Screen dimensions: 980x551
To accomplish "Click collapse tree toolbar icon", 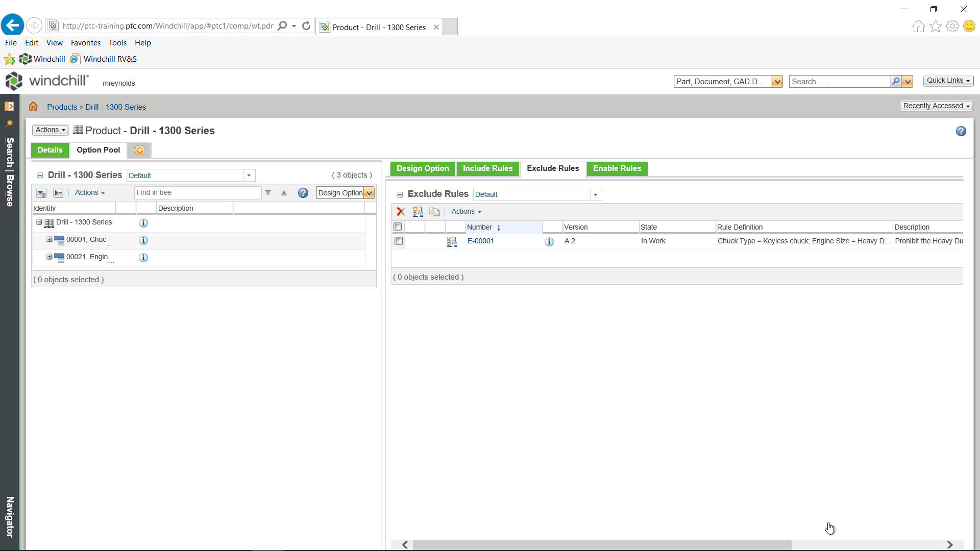I will 58,193.
